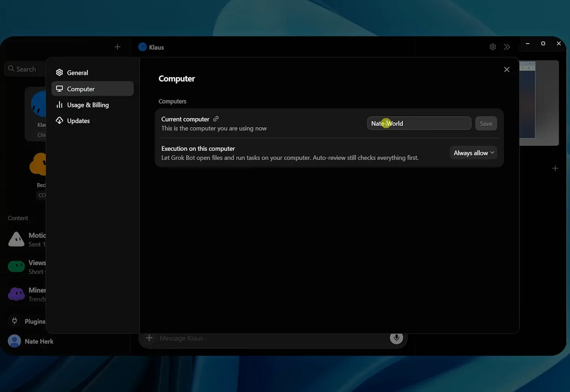Collapse the side panel with double chevron icon
Viewport: 570px width, 392px height.
[x=507, y=47]
